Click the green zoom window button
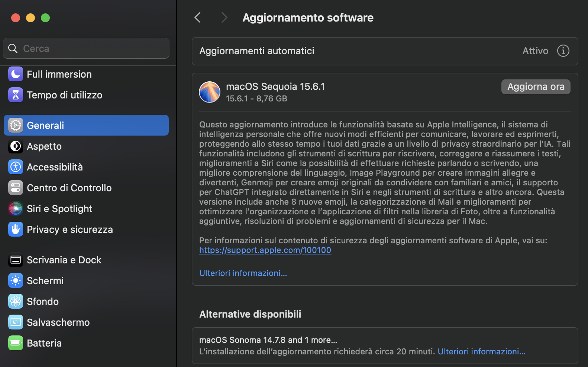 click(x=45, y=18)
